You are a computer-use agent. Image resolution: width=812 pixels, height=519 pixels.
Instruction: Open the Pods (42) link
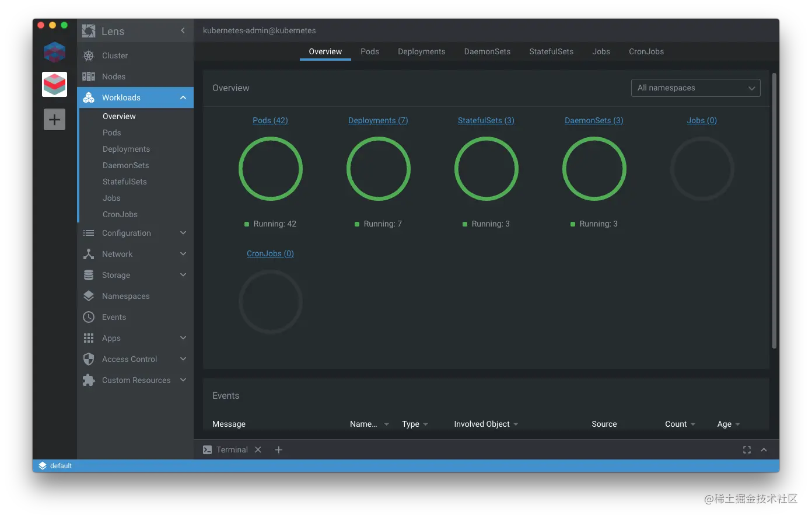(270, 120)
